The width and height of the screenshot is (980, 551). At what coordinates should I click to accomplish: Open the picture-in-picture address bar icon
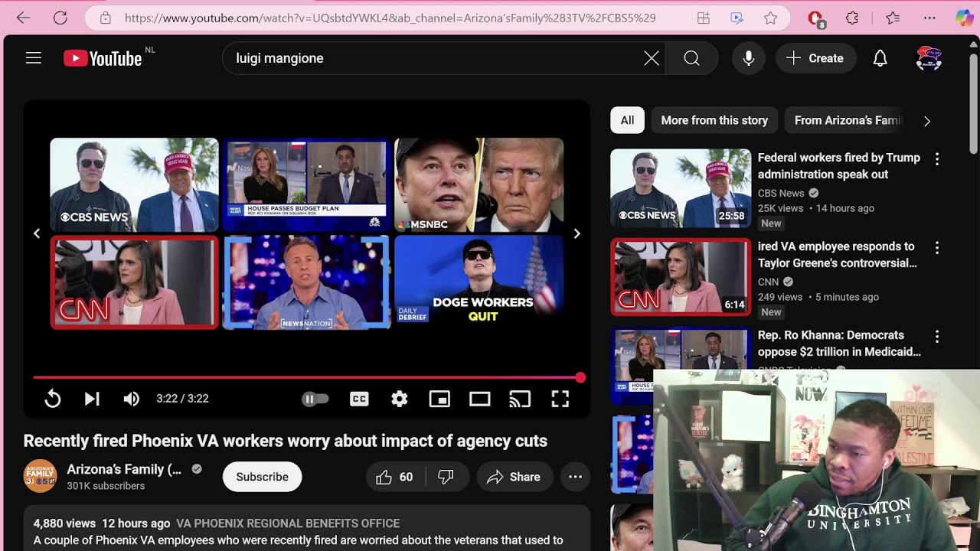[x=737, y=18]
